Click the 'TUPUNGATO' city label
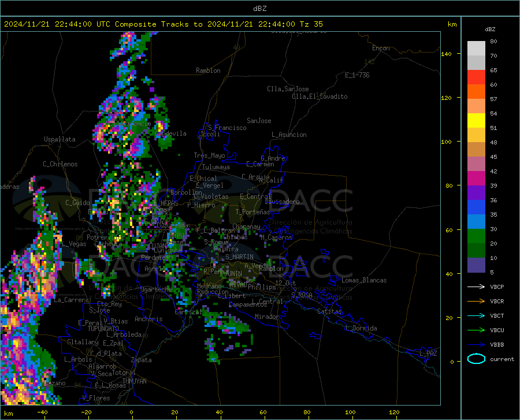Image resolution: width=520 pixels, height=420 pixels. (x=103, y=329)
